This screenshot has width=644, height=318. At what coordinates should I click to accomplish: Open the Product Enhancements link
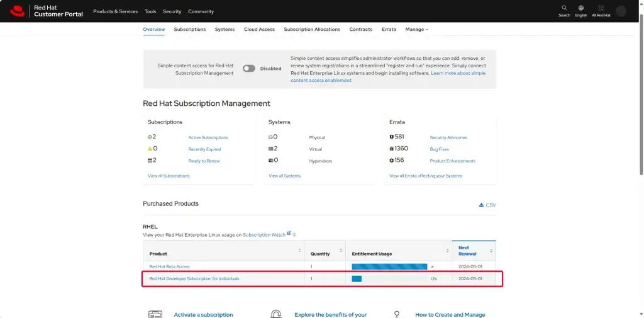453,161
